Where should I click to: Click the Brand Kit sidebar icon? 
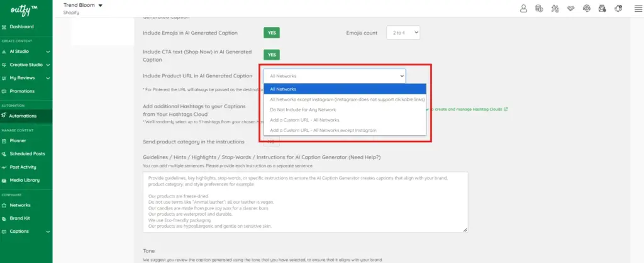tap(4, 218)
